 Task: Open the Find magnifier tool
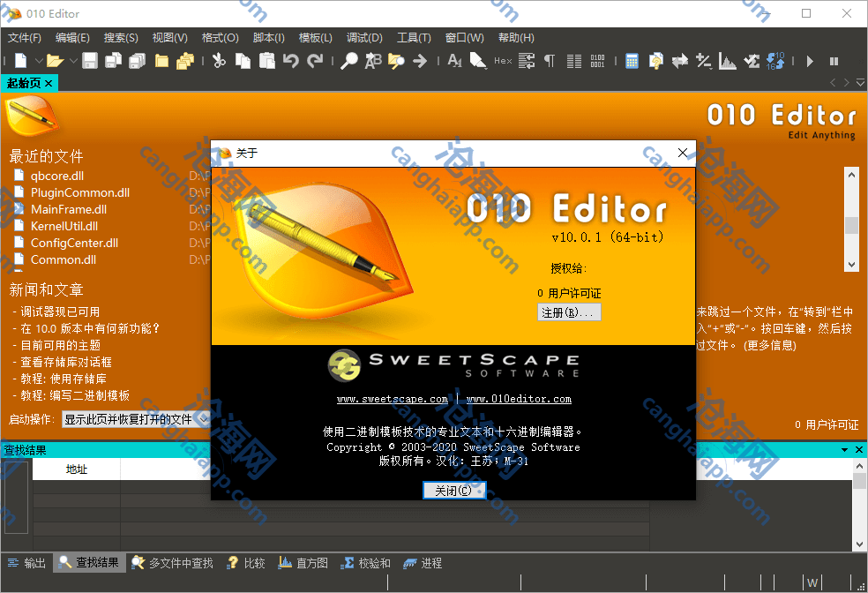(x=349, y=61)
